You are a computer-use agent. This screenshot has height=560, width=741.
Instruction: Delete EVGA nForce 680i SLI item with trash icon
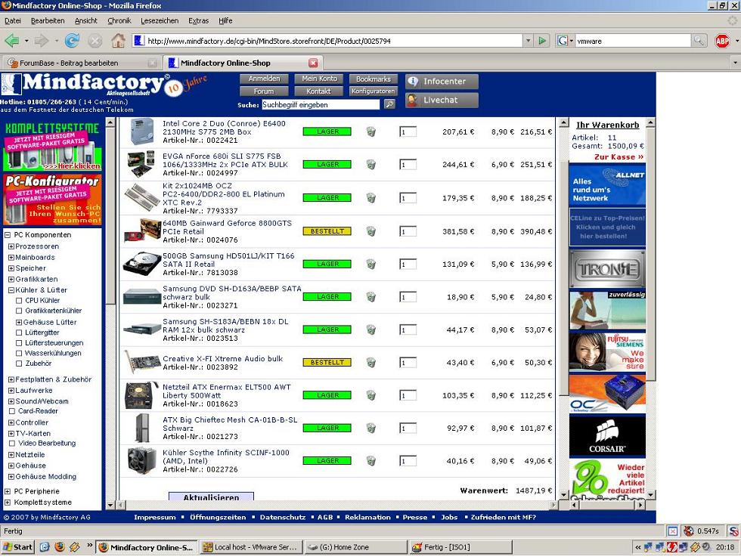pyautogui.click(x=371, y=164)
